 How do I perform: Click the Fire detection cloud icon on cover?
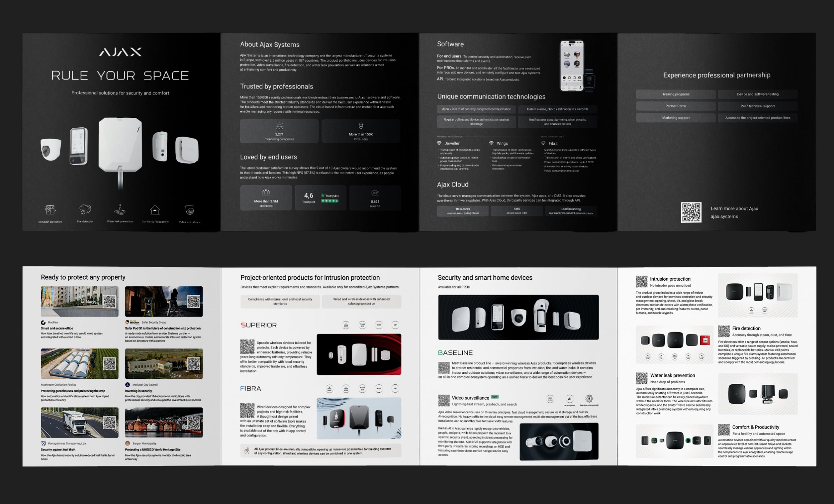[85, 210]
